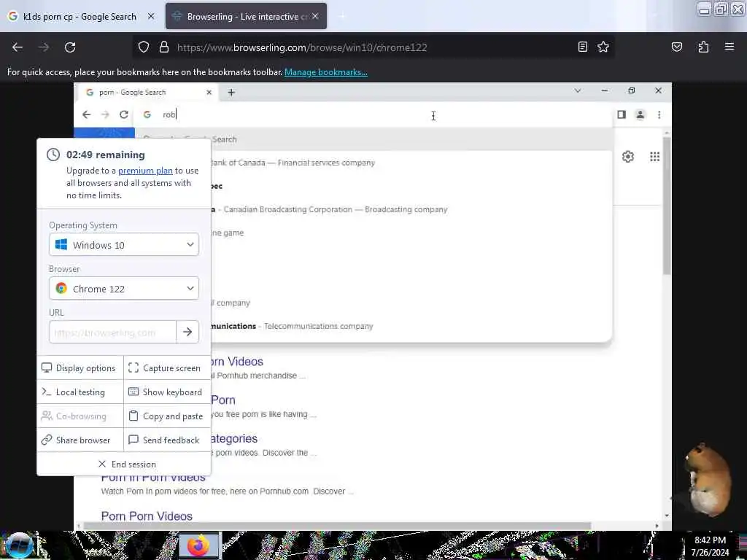Open Windows Start button on taskbar

click(18, 545)
